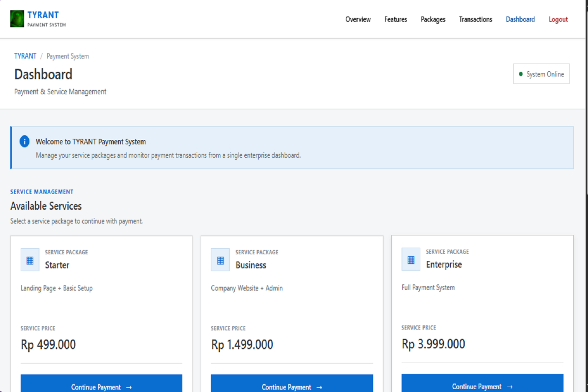Click the blue info icon in welcome banner
This screenshot has width=588, height=392.
click(x=24, y=141)
